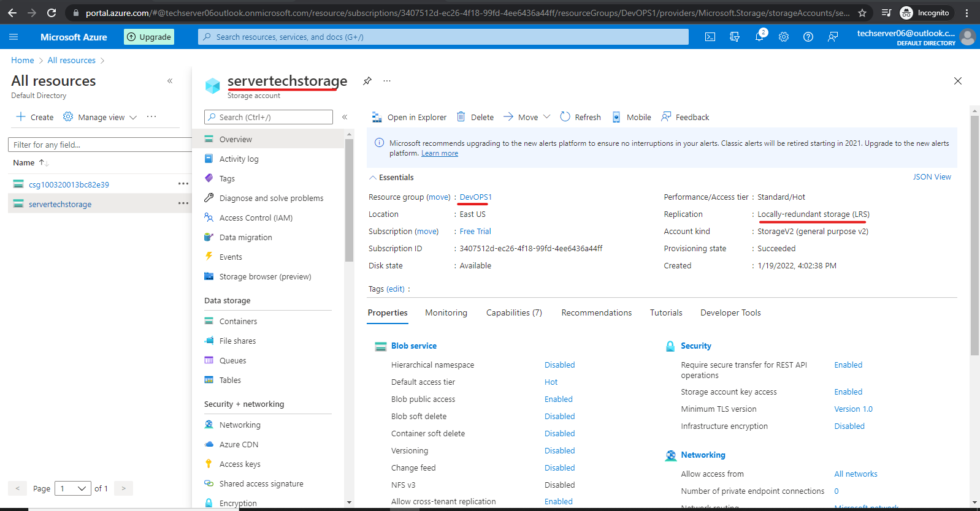980x511 pixels.
Task: Open more actions for servertechstorage row
Action: point(183,203)
